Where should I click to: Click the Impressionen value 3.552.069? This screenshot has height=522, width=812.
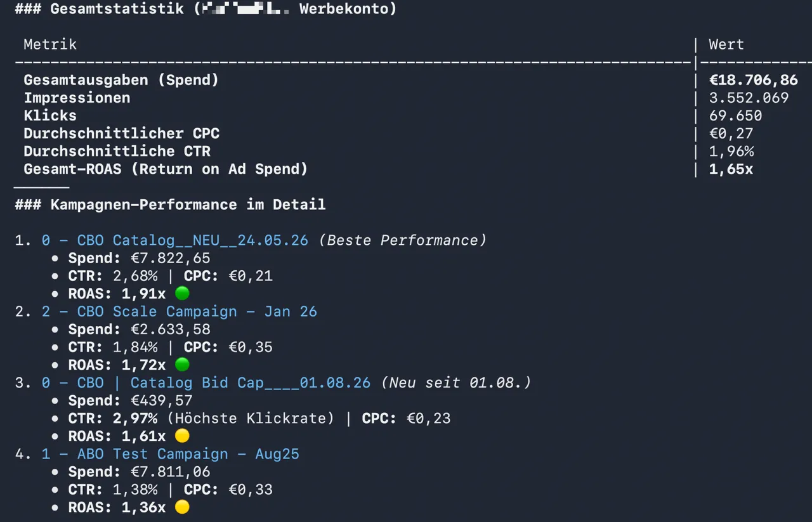click(x=749, y=98)
